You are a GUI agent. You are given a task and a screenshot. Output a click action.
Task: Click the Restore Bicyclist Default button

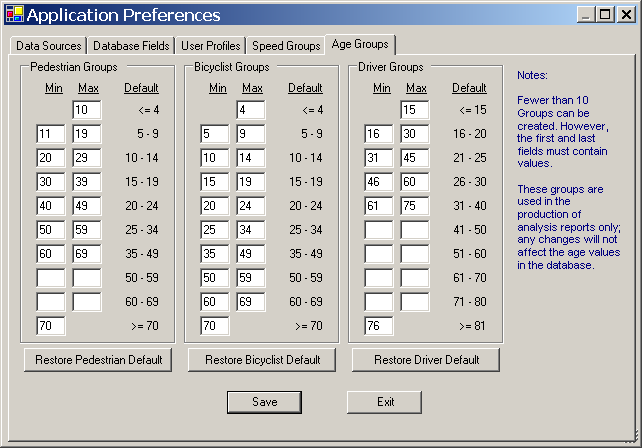261,360
